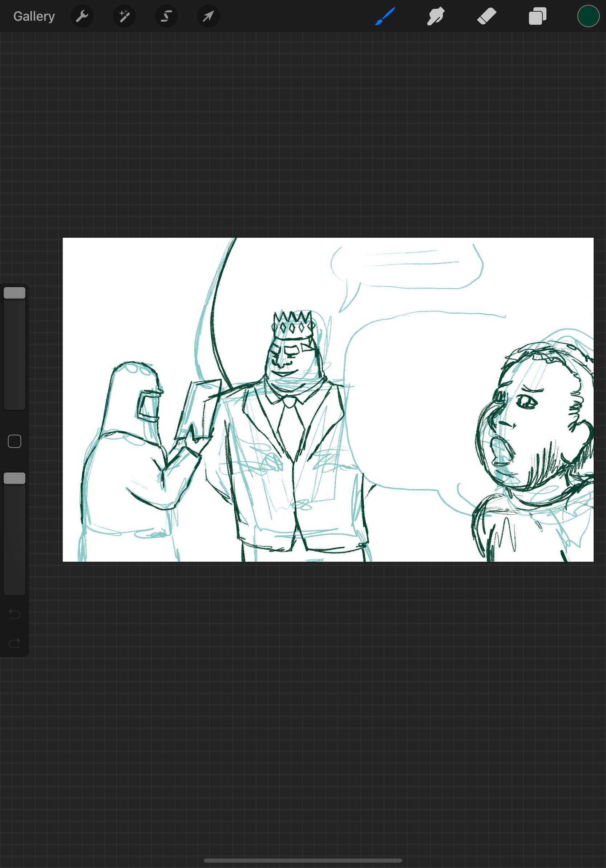Click the brush size slider handle
Screen dimensions: 606x868
click(x=15, y=293)
